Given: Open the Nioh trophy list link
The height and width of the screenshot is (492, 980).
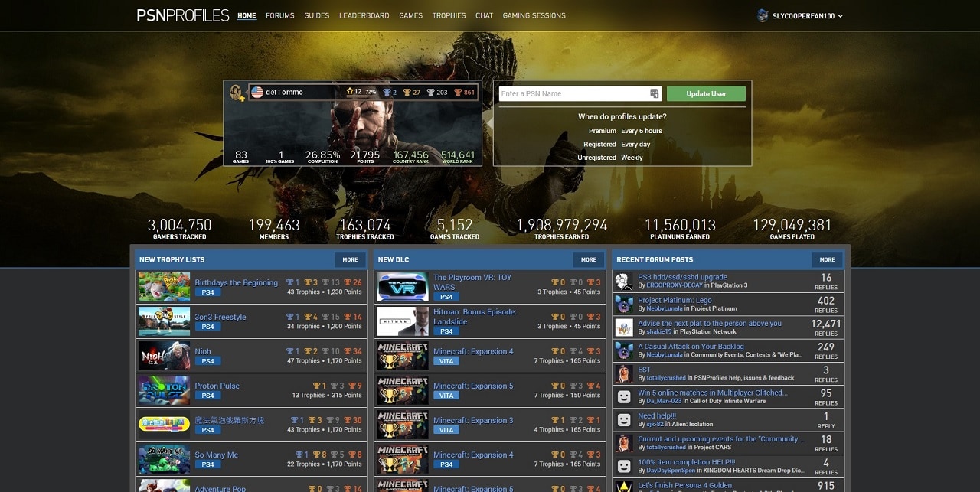Looking at the screenshot, I should [x=201, y=351].
